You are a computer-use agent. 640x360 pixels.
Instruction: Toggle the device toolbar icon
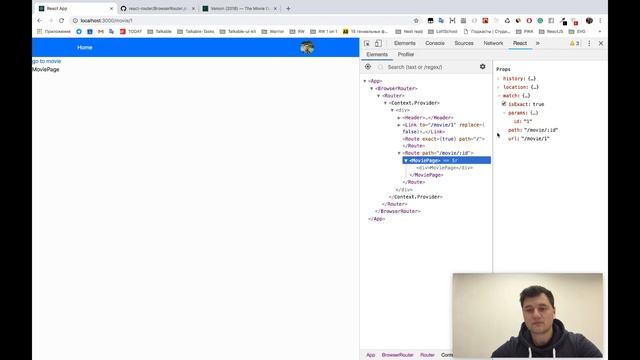pyautogui.click(x=378, y=43)
